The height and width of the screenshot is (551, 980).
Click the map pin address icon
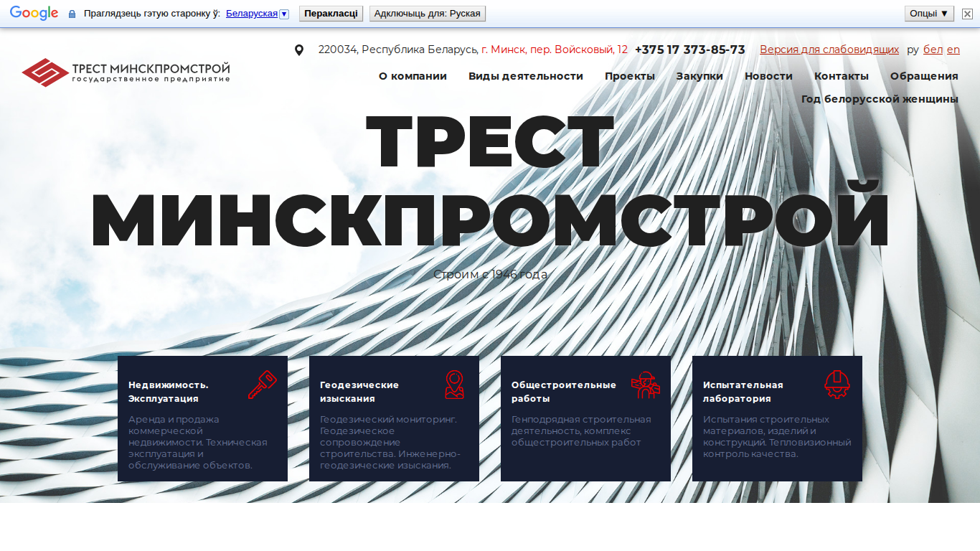tap(299, 50)
